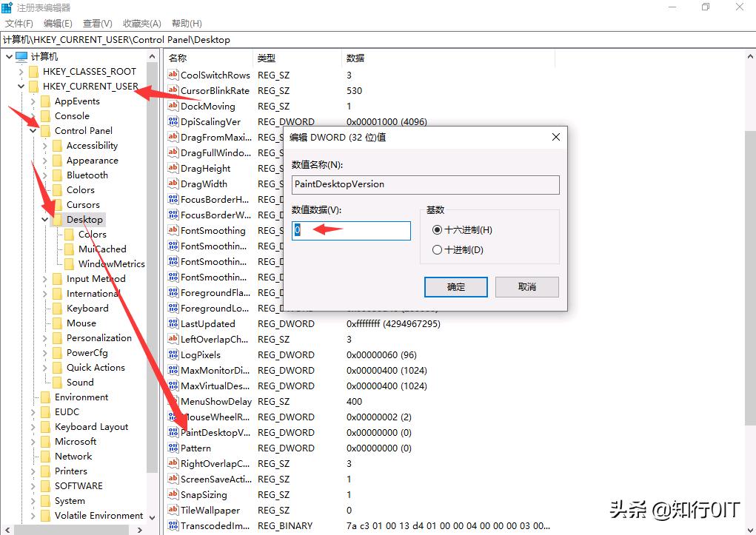
Task: Expand the Mouse tree node
Action: point(45,323)
